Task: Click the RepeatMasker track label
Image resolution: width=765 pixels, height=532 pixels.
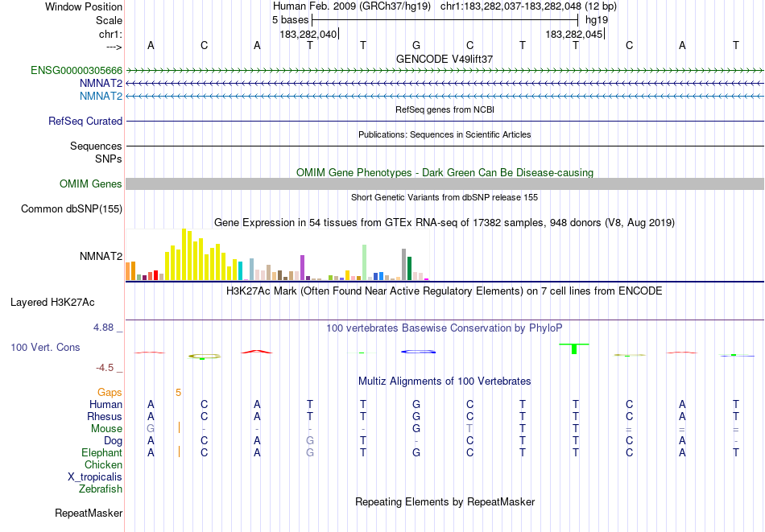Action: tap(89, 513)
